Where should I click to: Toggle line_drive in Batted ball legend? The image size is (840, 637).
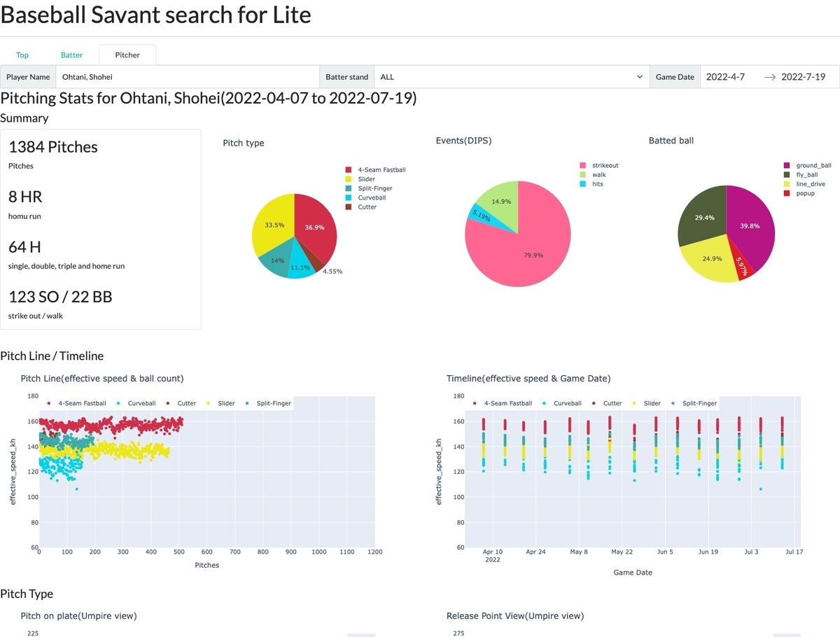pos(804,184)
